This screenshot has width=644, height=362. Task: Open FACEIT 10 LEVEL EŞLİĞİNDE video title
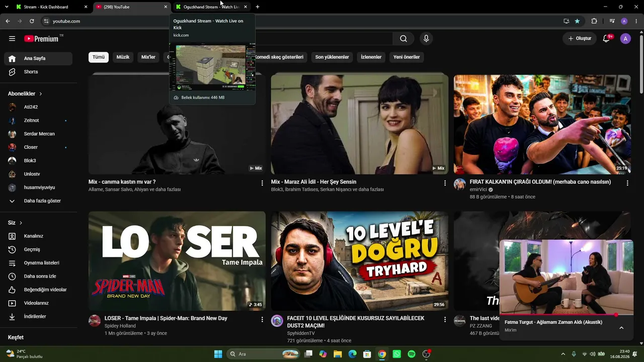click(x=356, y=322)
